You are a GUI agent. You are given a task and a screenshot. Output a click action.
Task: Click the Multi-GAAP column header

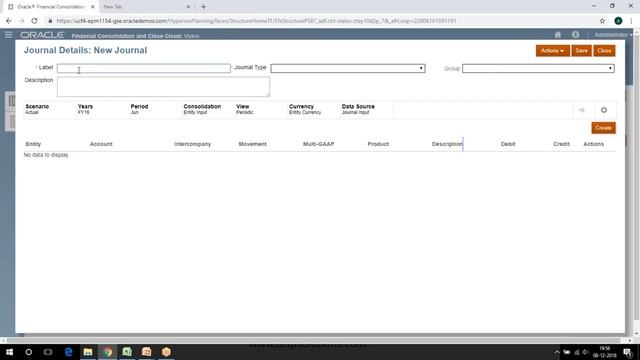[x=318, y=144]
